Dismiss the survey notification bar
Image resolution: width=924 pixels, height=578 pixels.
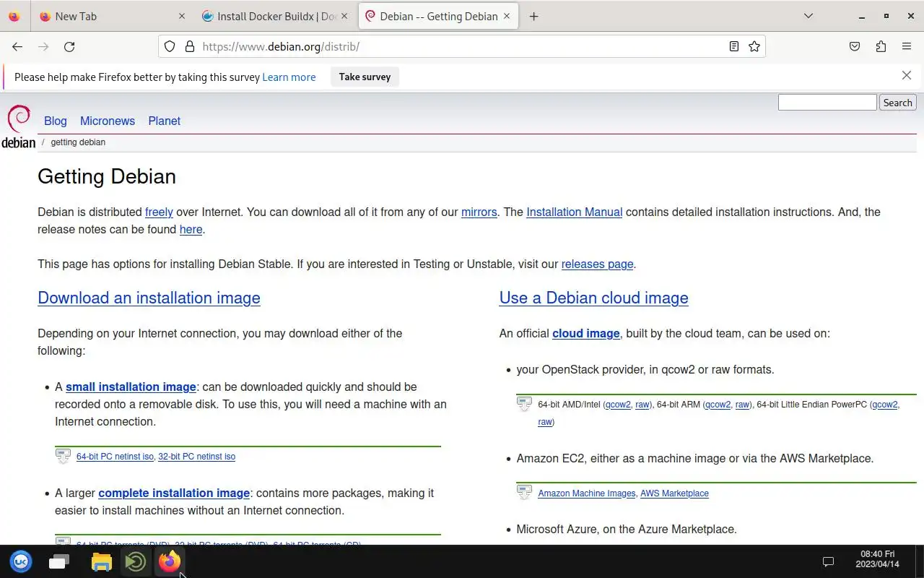pos(907,75)
